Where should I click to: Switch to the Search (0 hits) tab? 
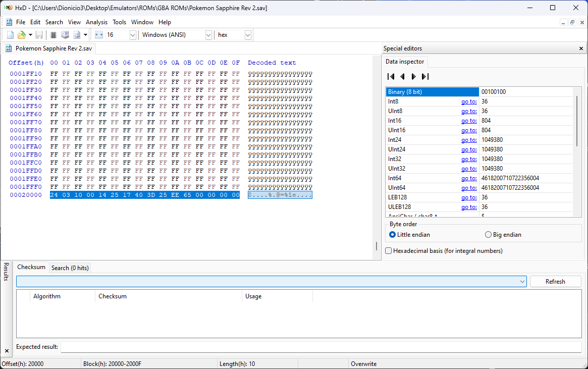[70, 268]
